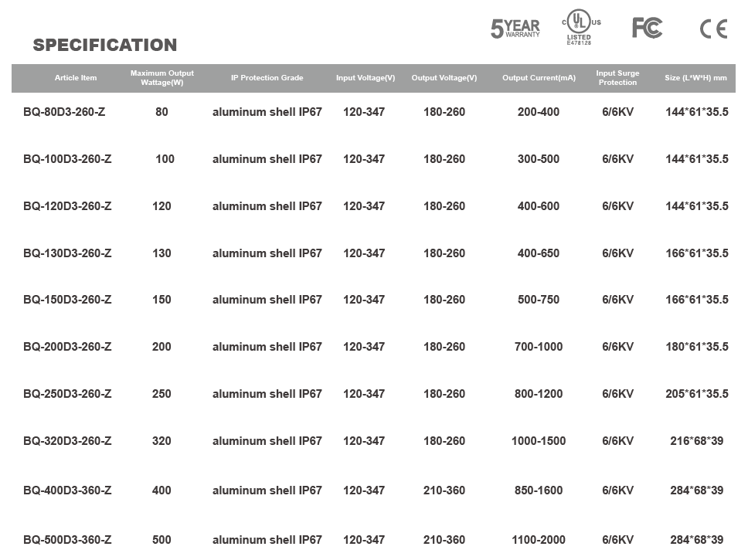The image size is (748, 560).
Task: Click the 205*61*35.5 size value
Action: 697,394
